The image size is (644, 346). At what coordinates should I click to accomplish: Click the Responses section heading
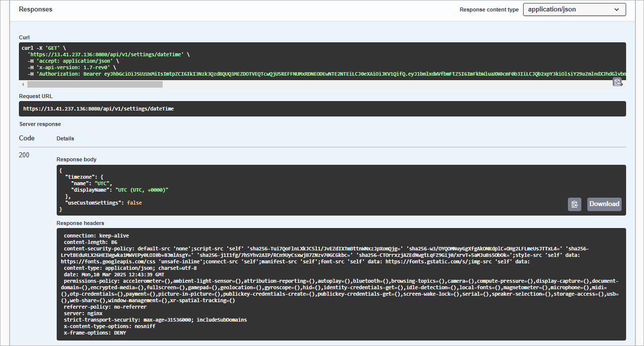click(x=35, y=9)
